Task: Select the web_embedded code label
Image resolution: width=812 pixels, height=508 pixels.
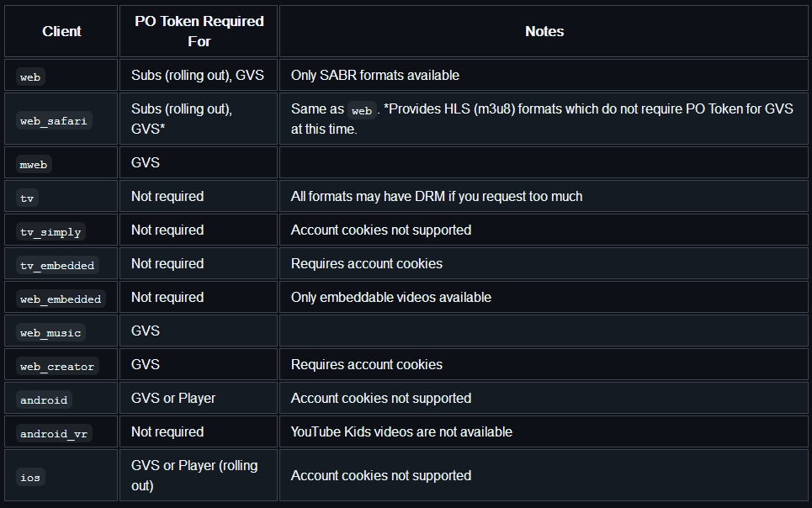Action: [61, 299]
